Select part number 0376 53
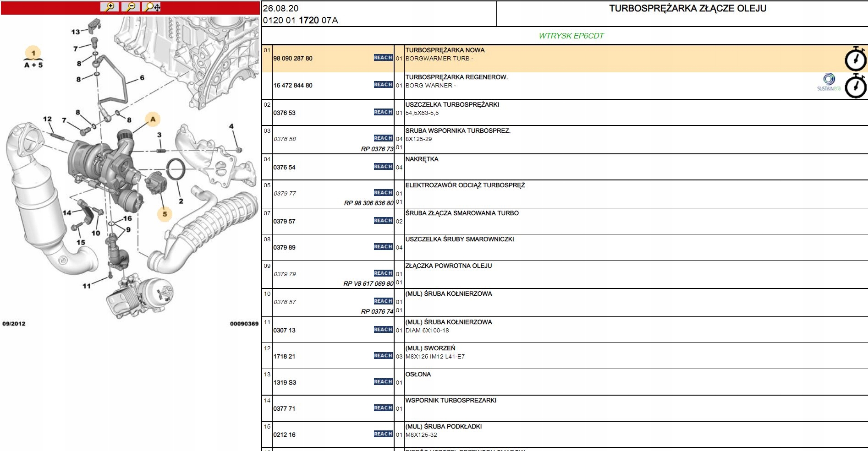The image size is (868, 451). (x=285, y=113)
